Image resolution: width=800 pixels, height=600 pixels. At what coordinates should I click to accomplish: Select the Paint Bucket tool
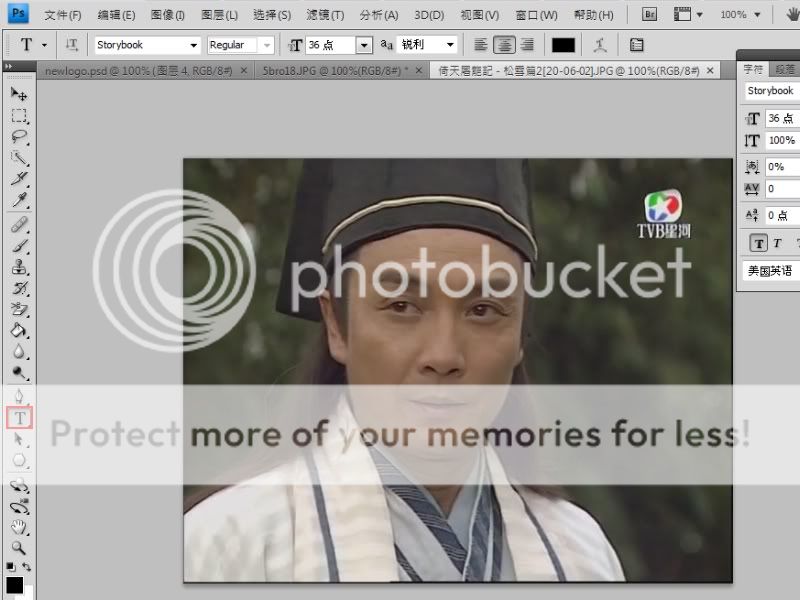click(19, 331)
